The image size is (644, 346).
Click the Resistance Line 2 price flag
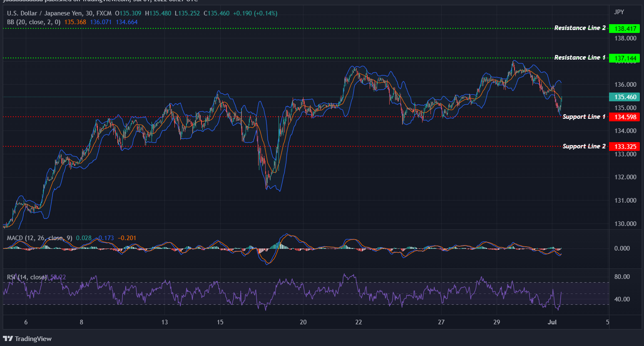(625, 28)
